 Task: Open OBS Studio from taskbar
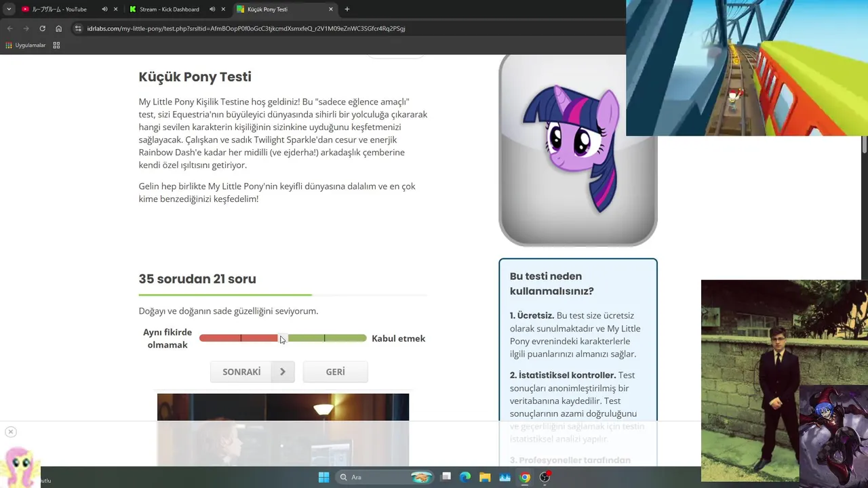point(545,477)
